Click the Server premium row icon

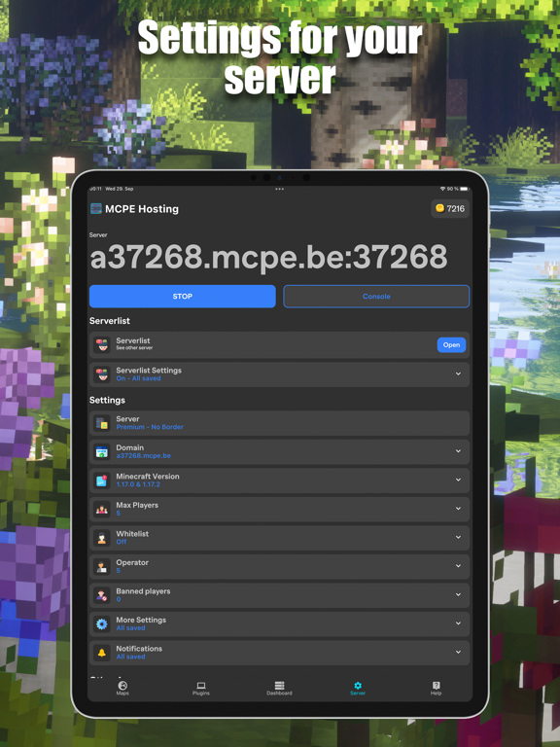[102, 423]
